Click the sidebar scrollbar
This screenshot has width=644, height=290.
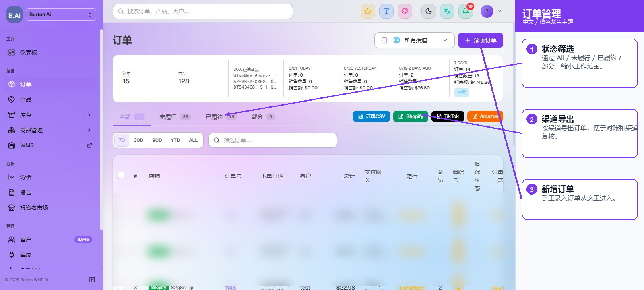101,129
